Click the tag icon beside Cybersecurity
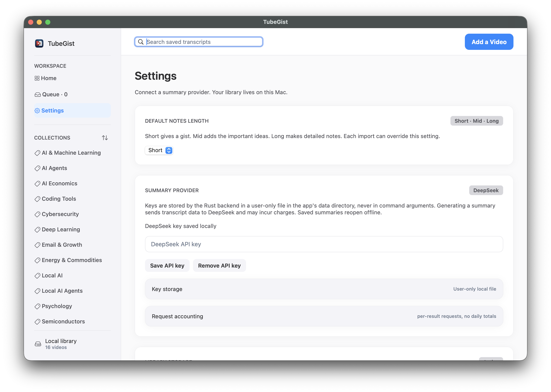551x392 pixels. click(38, 214)
